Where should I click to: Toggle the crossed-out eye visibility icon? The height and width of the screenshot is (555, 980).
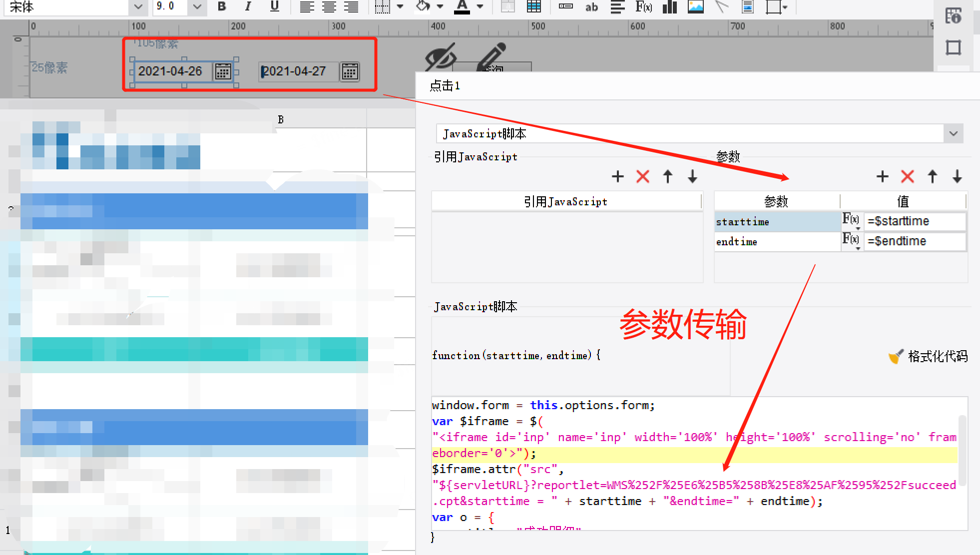pos(441,56)
